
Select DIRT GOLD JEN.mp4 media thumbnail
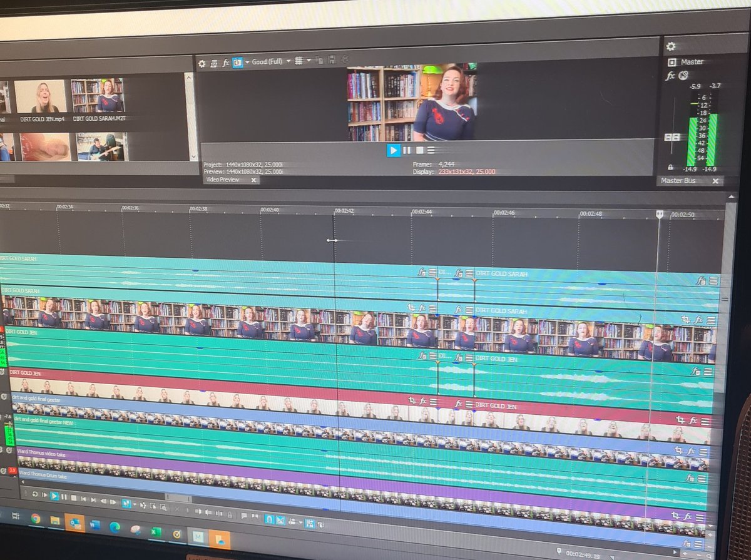41,96
